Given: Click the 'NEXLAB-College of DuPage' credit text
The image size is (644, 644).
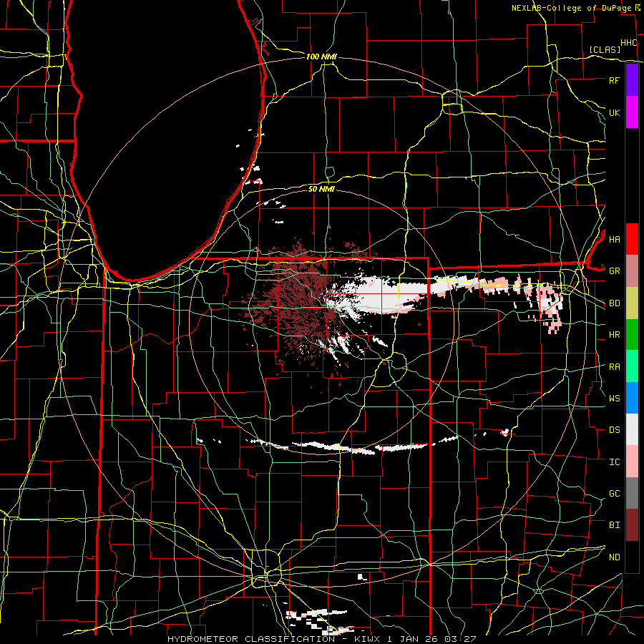Looking at the screenshot, I should pyautogui.click(x=572, y=8).
